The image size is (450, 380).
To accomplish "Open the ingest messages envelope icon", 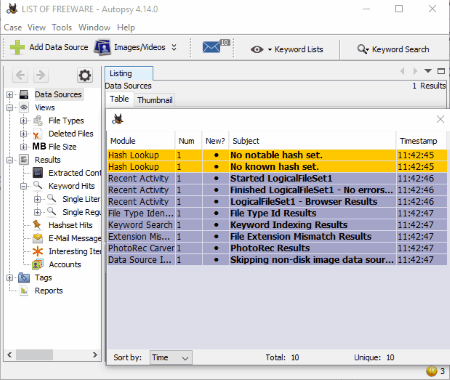I will coord(212,47).
